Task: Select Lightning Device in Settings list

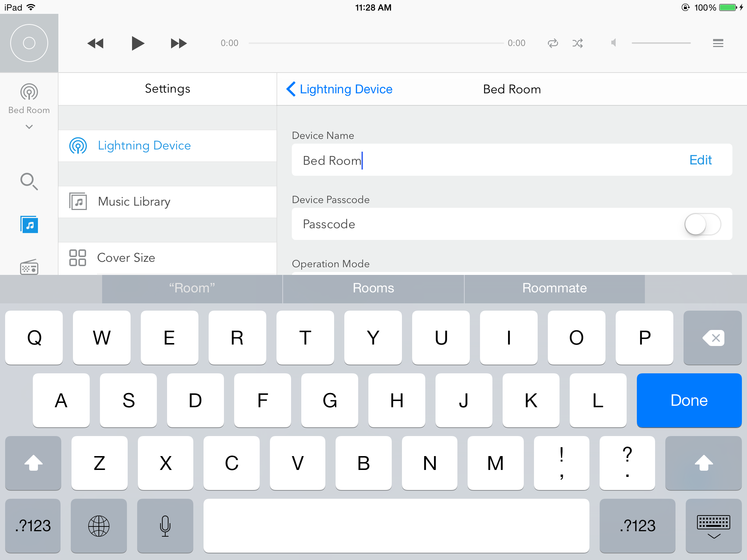Action: coord(167,146)
